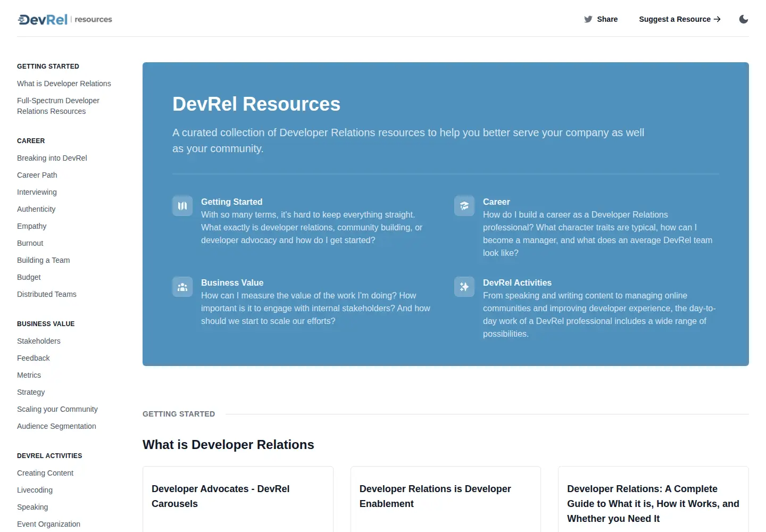Click the Career graduation cap icon
Viewport: 766px width, 532px height.
(464, 206)
